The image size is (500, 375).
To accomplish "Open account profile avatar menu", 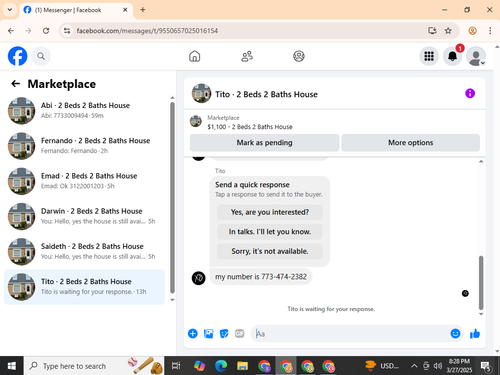I will coord(476,56).
